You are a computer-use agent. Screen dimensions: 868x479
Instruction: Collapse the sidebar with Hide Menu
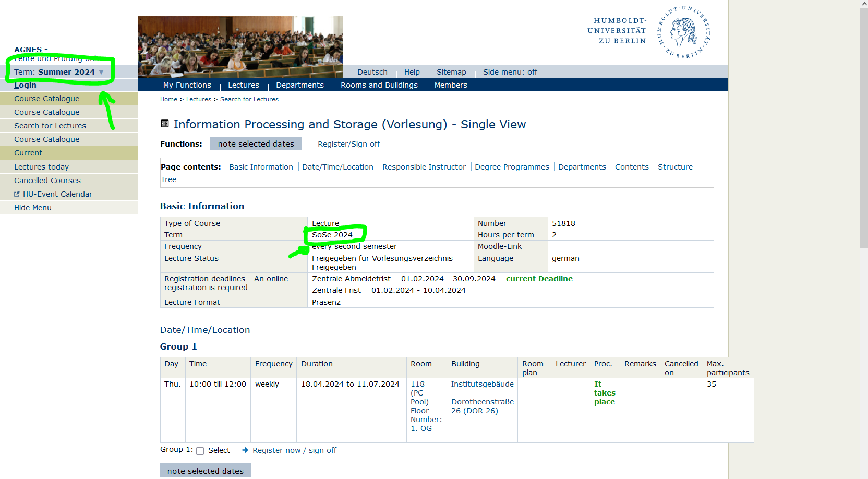pyautogui.click(x=33, y=208)
